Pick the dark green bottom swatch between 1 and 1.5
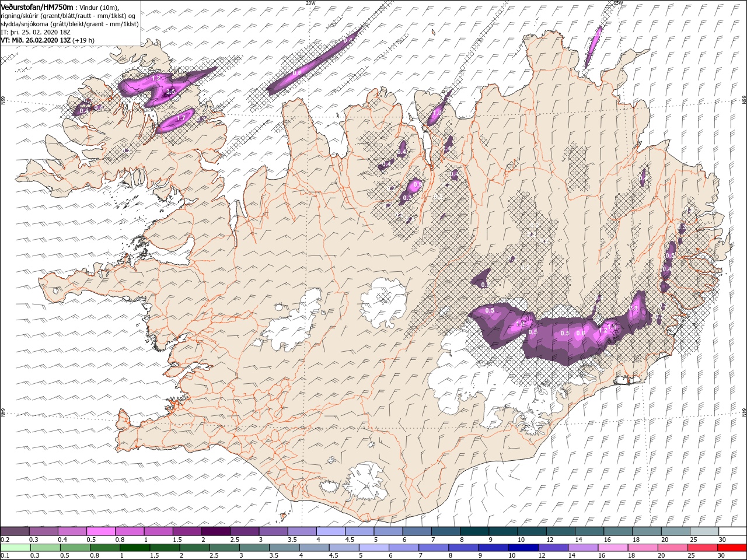 tap(134, 548)
